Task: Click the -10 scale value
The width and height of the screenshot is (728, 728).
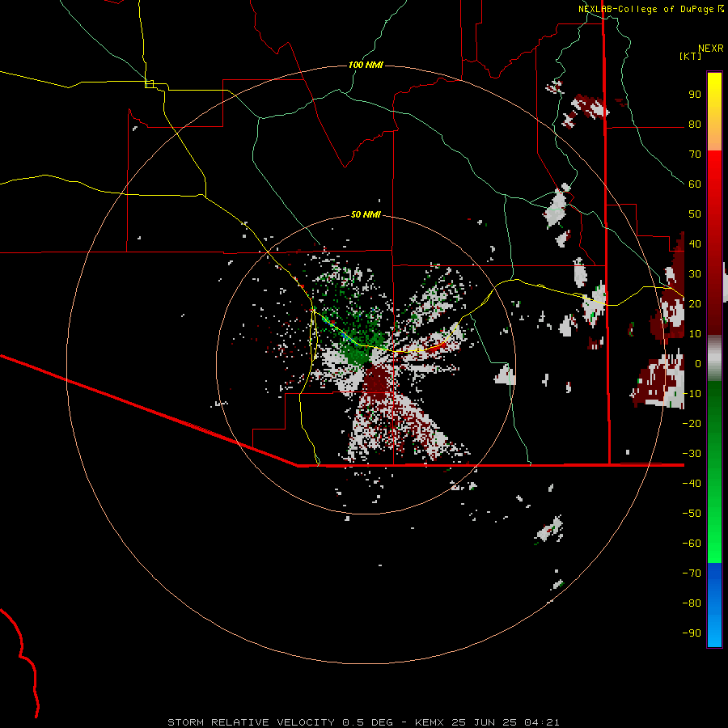Action: pyautogui.click(x=692, y=394)
